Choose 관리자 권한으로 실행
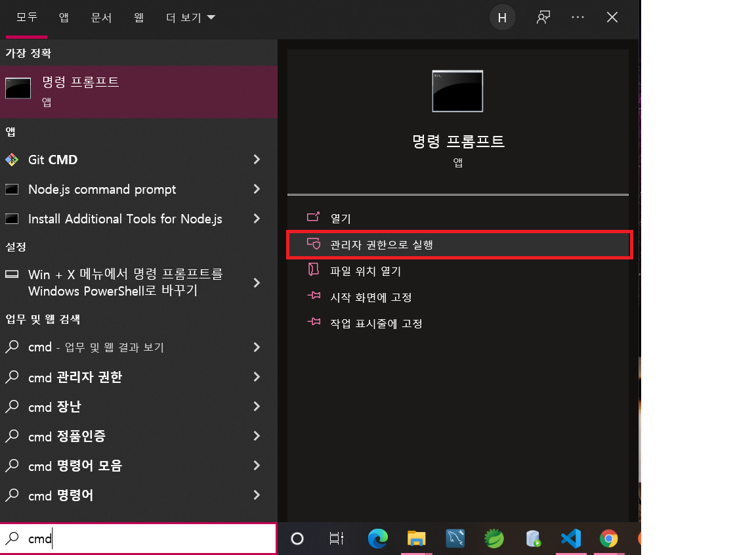756x555 pixels. (459, 245)
